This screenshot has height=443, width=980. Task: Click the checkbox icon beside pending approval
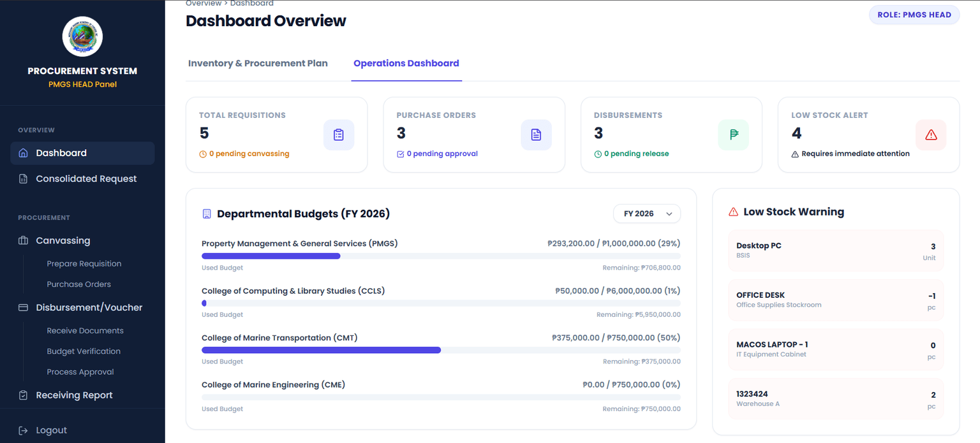click(401, 154)
